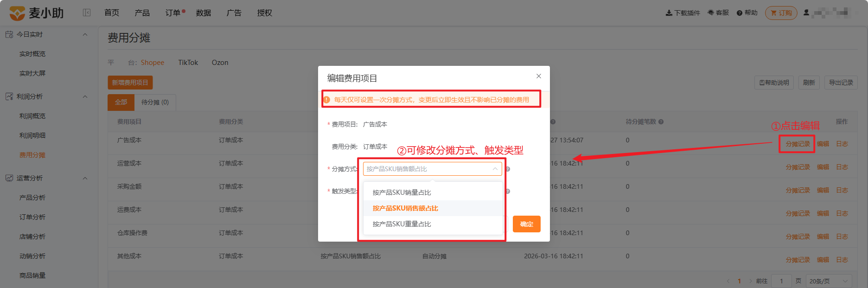Click the 运营分析 chart icon

tap(9, 178)
